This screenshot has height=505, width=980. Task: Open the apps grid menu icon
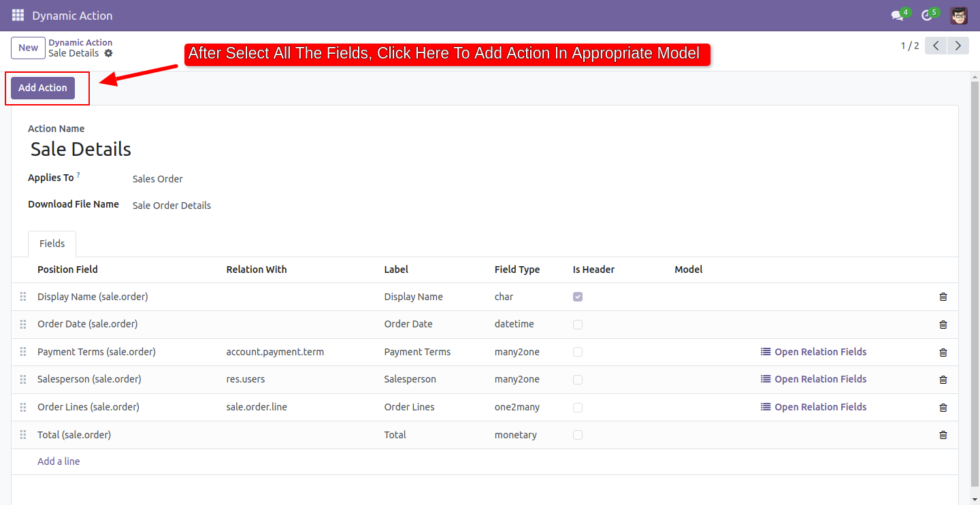pos(18,15)
